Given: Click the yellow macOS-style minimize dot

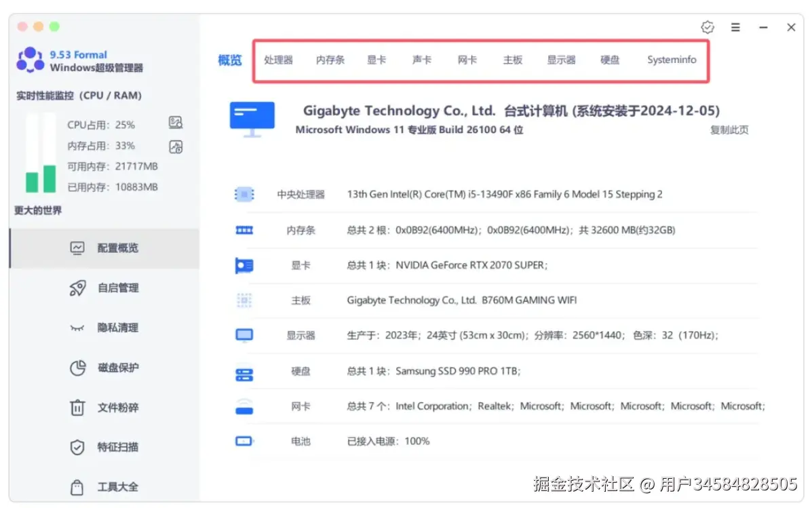Looking at the screenshot, I should [x=38, y=26].
